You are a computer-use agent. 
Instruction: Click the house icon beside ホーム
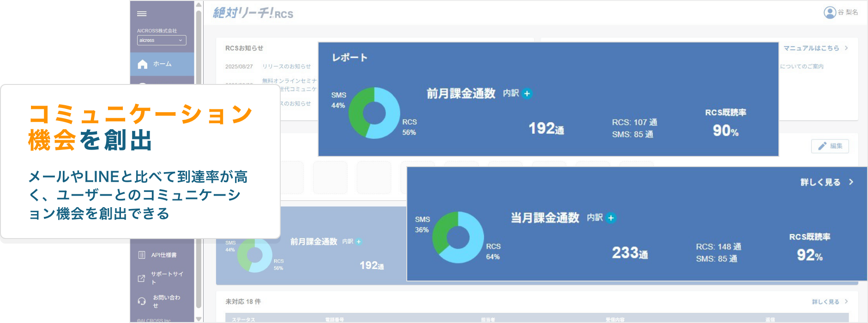point(143,64)
